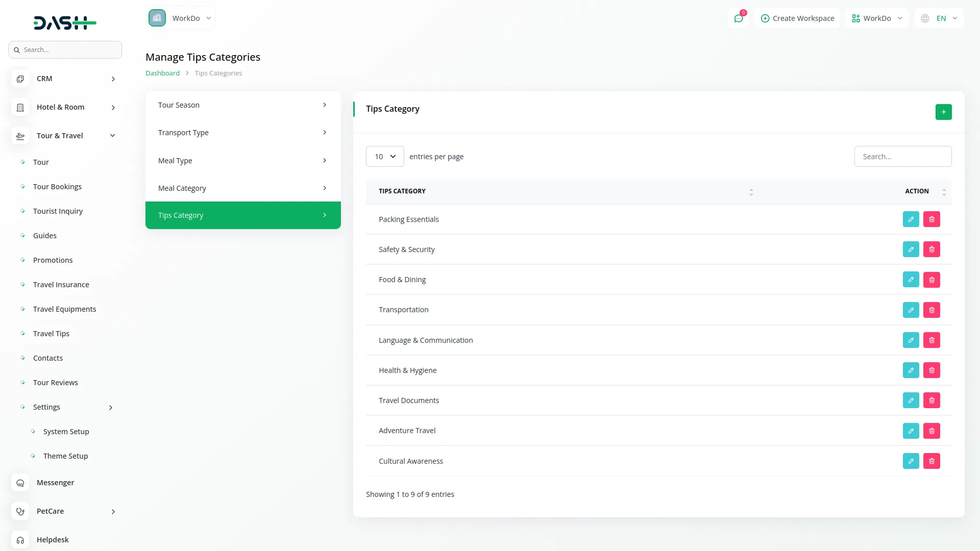
Task: Go to Dashboard breadcrumb link
Action: click(162, 73)
